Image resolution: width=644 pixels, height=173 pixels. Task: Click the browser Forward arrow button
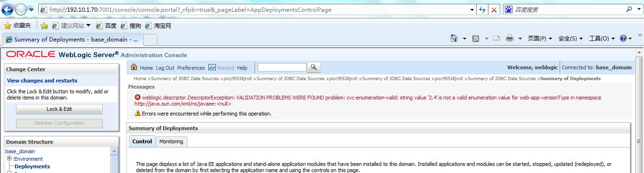(x=21, y=9)
